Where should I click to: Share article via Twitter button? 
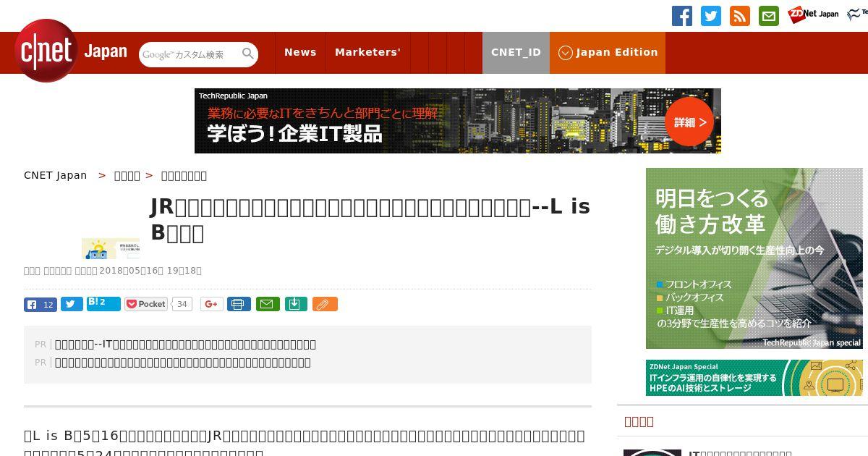72,304
